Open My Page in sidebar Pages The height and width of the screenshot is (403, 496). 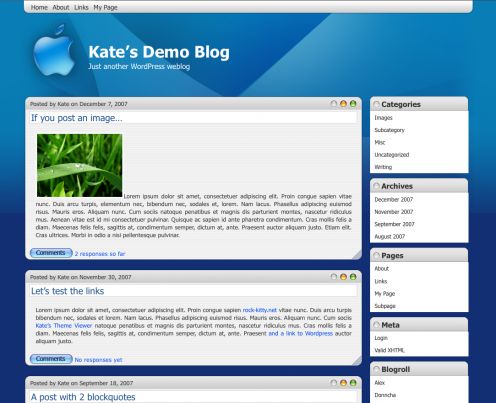coord(385,293)
